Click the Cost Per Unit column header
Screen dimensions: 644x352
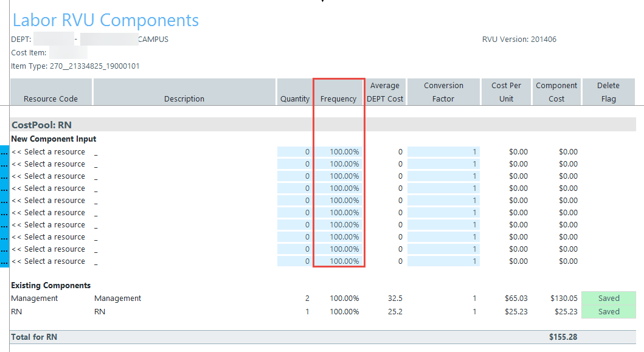(506, 92)
